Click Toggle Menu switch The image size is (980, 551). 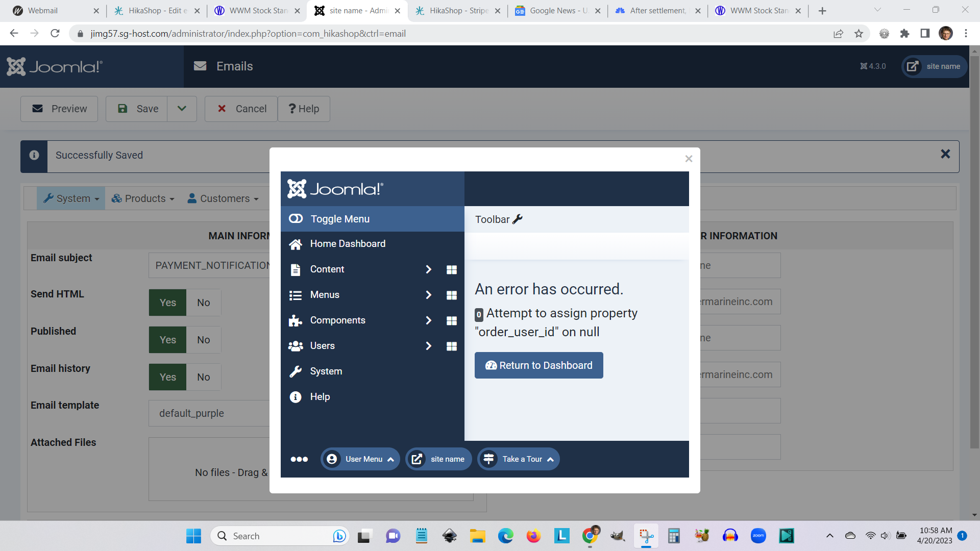coord(296,219)
